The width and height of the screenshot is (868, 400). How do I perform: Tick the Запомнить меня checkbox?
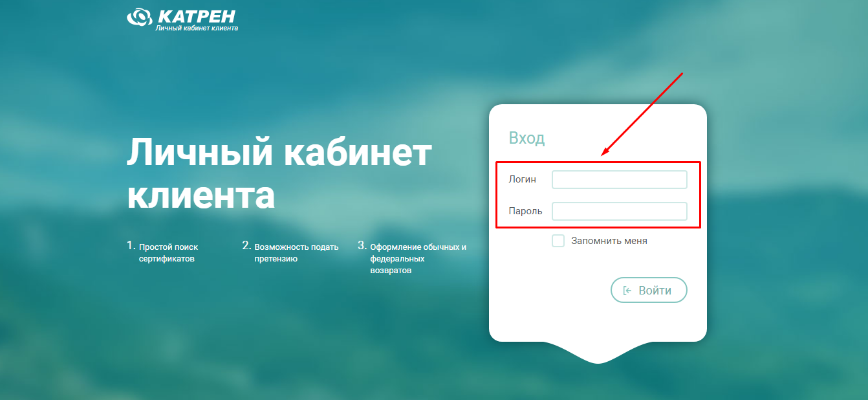coord(558,241)
